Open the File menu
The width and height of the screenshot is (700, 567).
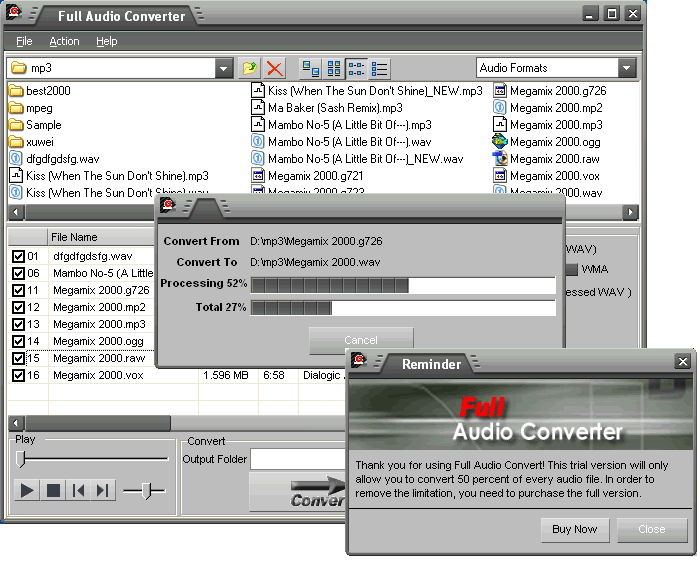tap(24, 41)
